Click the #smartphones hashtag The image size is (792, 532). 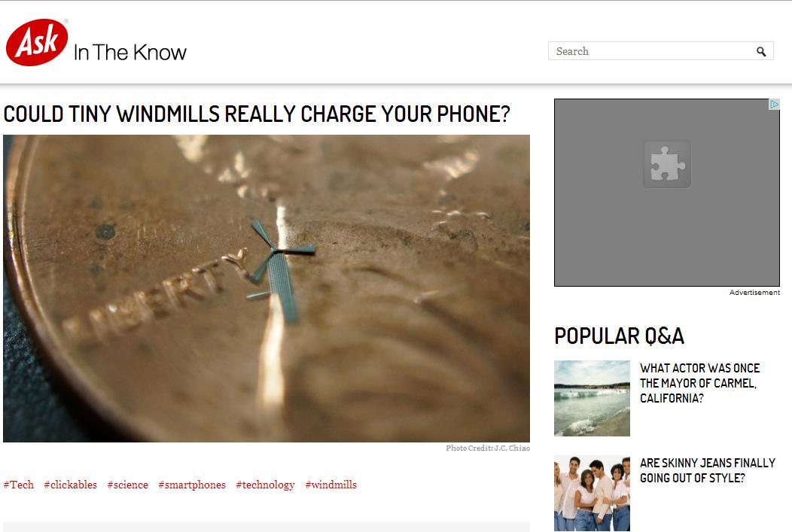tap(192, 485)
